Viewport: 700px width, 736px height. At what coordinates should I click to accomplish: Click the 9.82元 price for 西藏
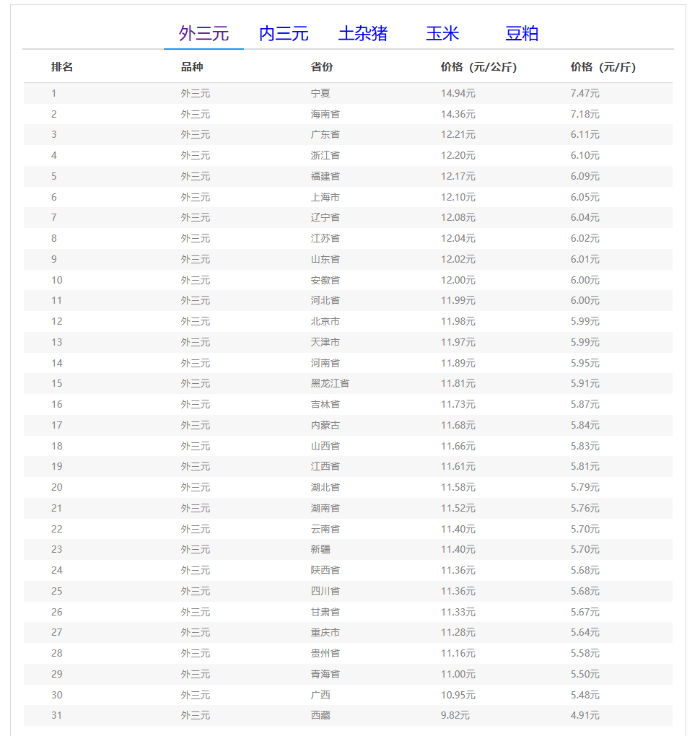tap(455, 715)
